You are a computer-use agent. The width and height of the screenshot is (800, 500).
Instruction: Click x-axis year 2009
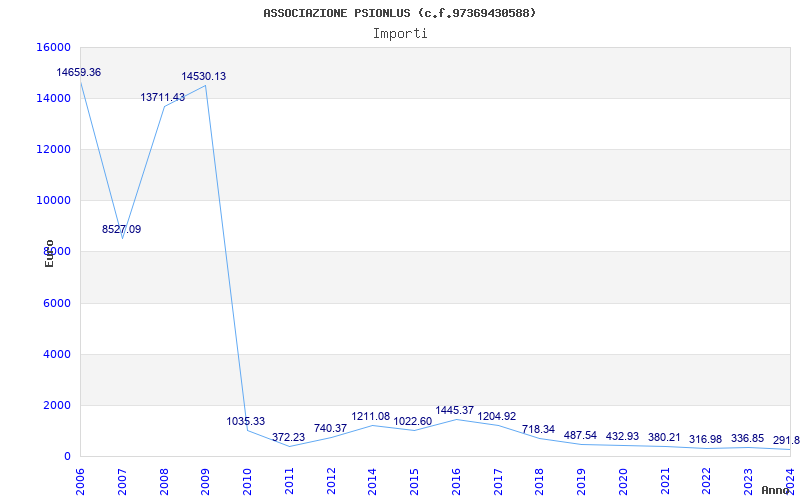(206, 482)
